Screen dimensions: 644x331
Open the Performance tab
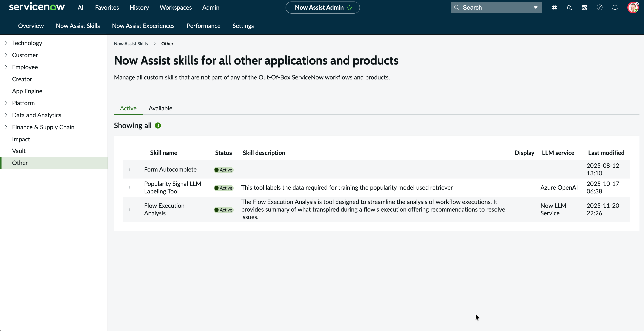point(203,26)
